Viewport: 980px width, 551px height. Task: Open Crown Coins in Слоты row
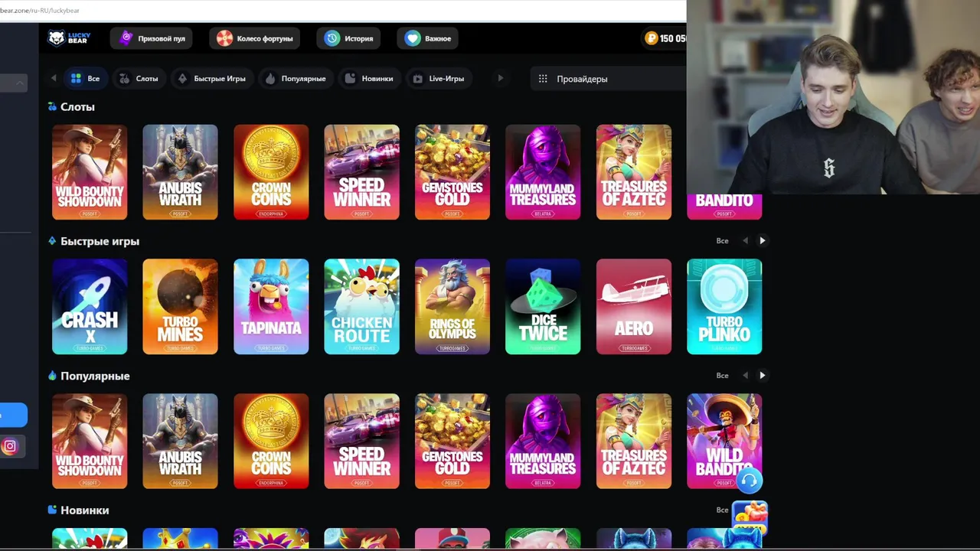tap(271, 172)
